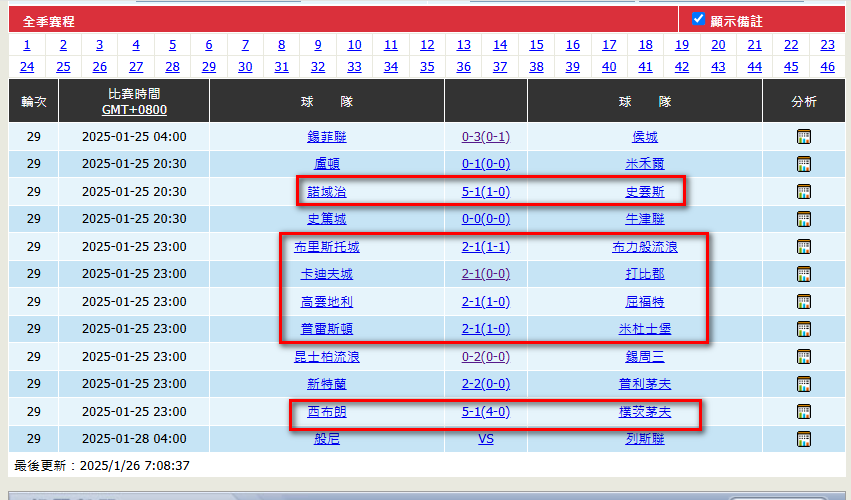Open team page for 新特蘭
Image resolution: width=851 pixels, height=500 pixels.
point(327,384)
